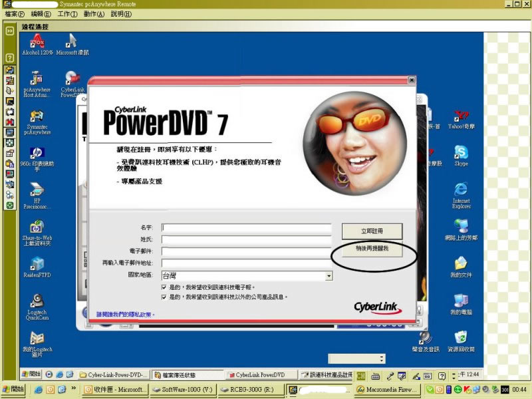This screenshot has width=532, height=399.
Task: Click the local taskbar 開始 Start button
Action: pos(13,389)
